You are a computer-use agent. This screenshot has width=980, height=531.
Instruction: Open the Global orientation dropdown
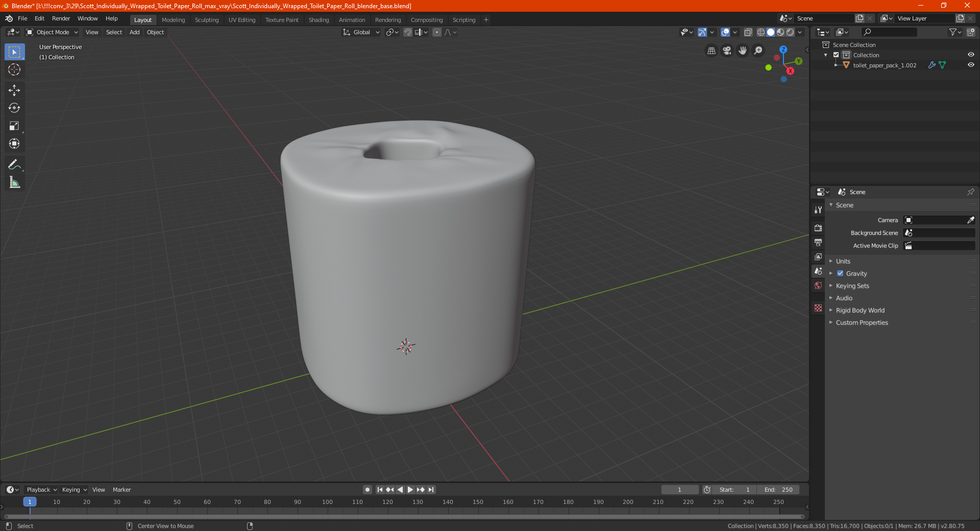click(361, 32)
